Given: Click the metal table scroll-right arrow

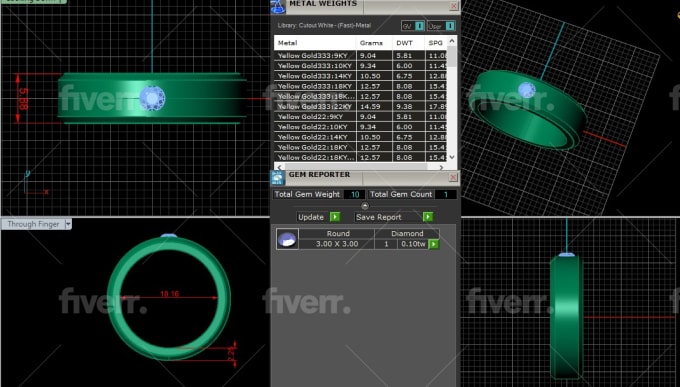Looking at the screenshot, I should point(442,167).
